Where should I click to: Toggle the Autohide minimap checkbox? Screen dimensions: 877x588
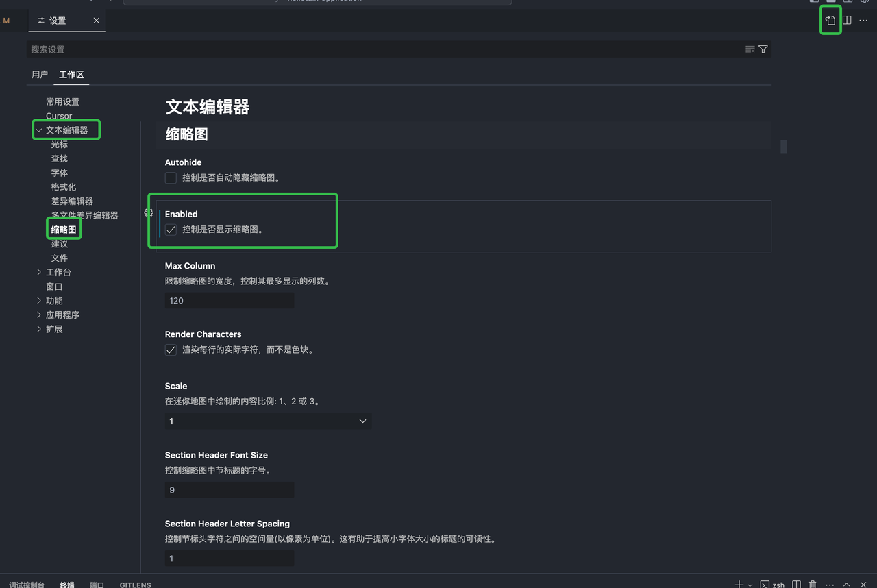tap(171, 178)
